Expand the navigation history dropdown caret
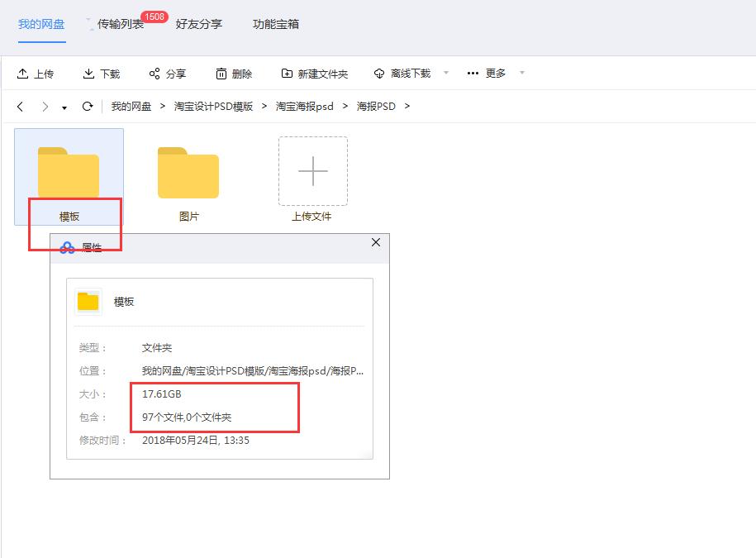The image size is (756, 558). (64, 108)
